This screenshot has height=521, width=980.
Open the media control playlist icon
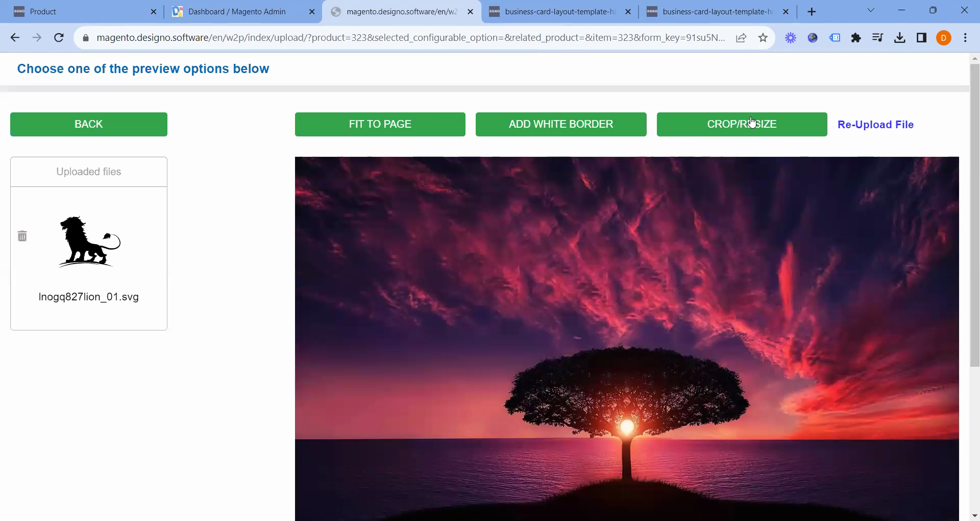(x=877, y=37)
